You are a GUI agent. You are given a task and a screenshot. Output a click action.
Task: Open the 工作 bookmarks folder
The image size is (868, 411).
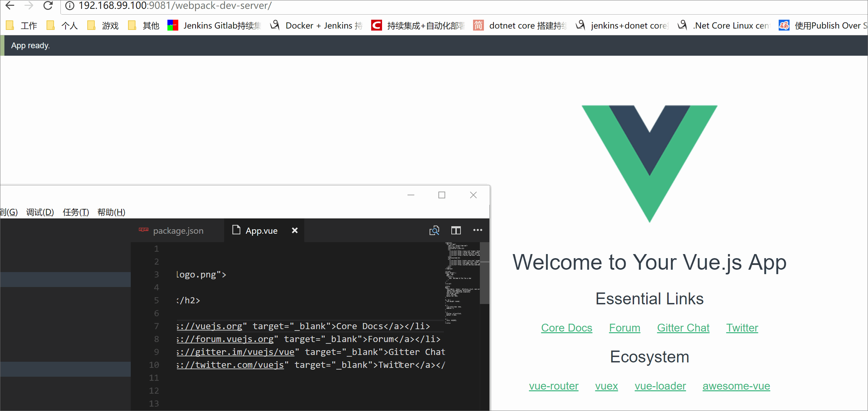22,25
